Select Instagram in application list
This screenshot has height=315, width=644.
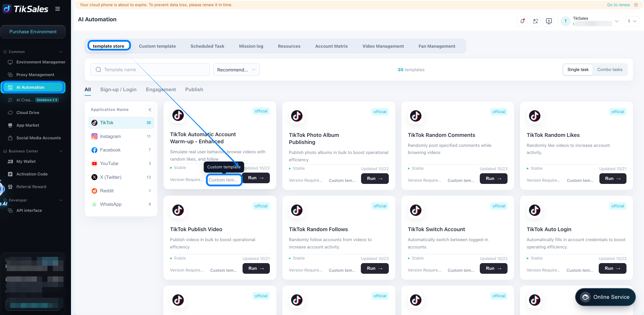pyautogui.click(x=121, y=136)
